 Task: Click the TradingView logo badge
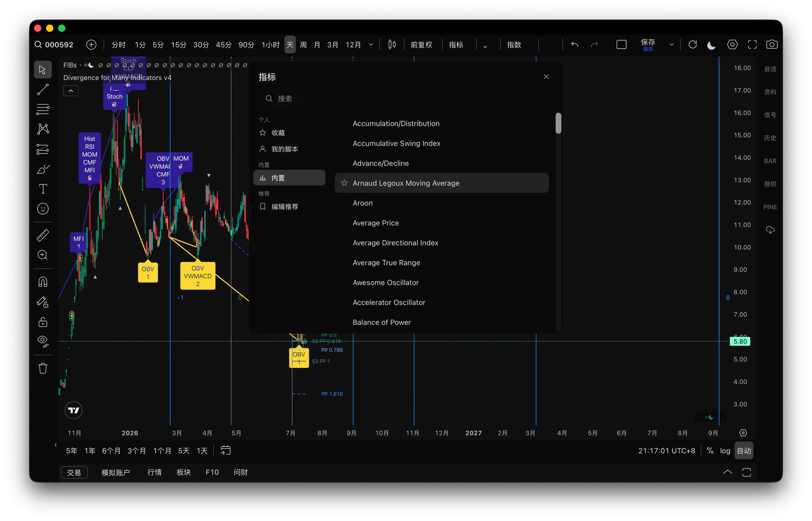coord(74,410)
